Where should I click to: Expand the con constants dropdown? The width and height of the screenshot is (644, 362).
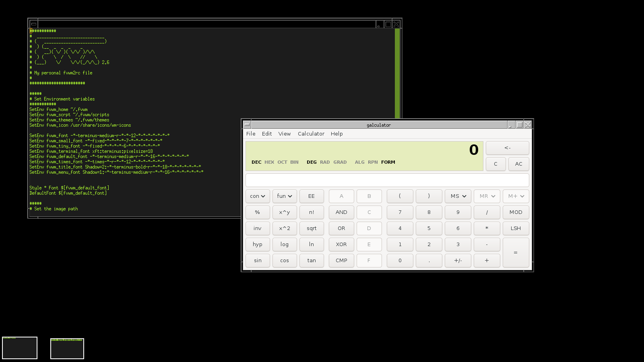(x=258, y=196)
